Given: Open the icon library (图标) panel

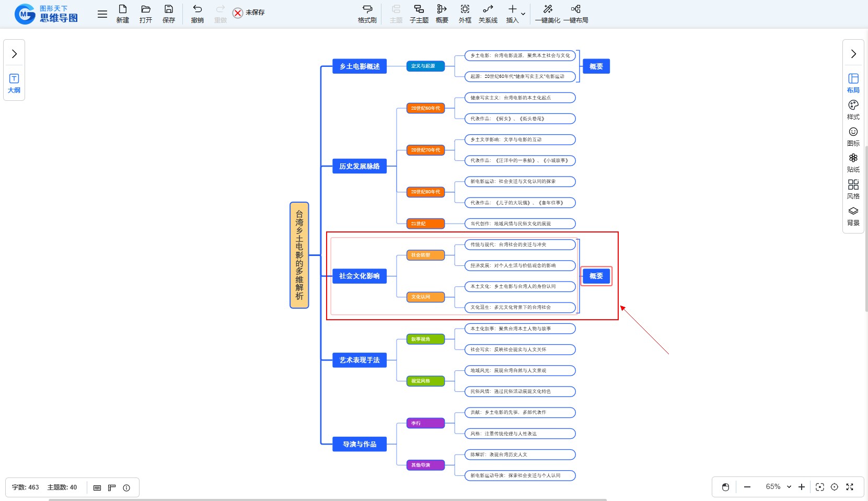Looking at the screenshot, I should coord(853,136).
